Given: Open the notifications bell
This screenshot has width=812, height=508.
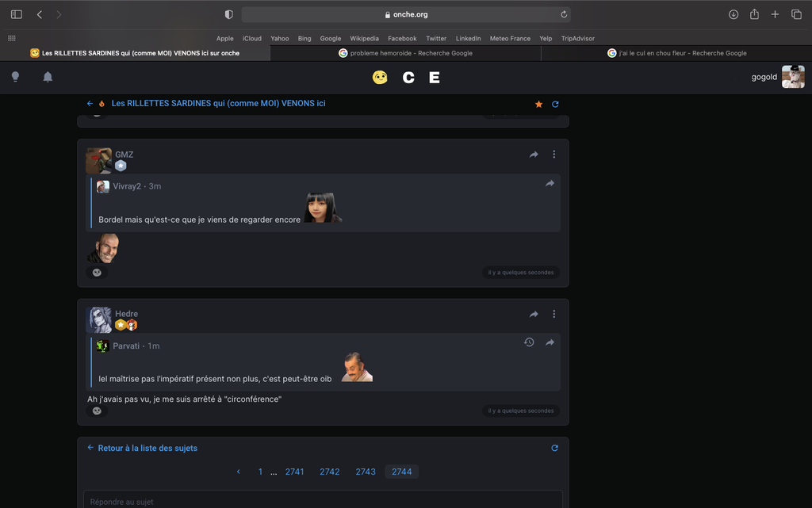Looking at the screenshot, I should [48, 77].
